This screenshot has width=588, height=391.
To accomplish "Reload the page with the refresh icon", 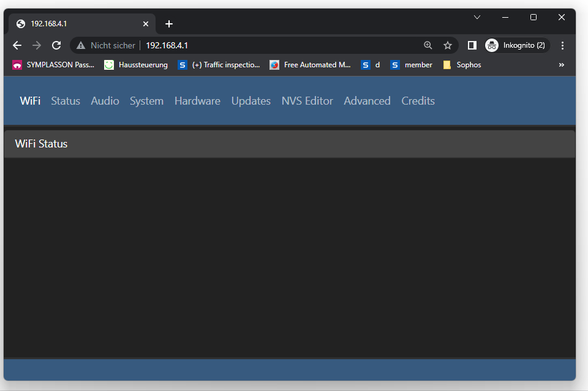I will (56, 45).
